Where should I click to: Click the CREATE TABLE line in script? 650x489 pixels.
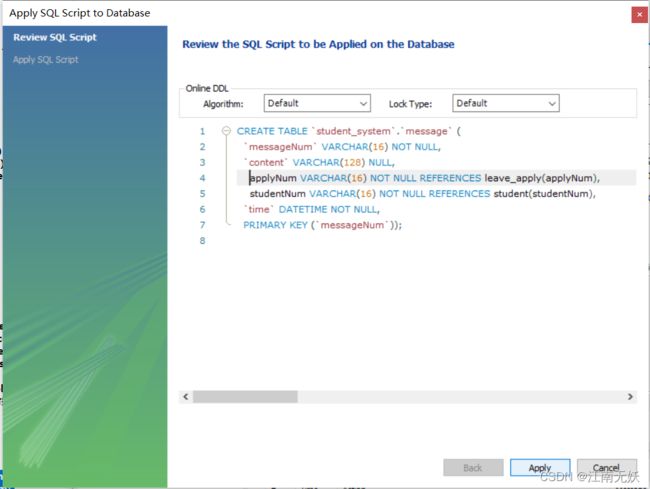[349, 131]
